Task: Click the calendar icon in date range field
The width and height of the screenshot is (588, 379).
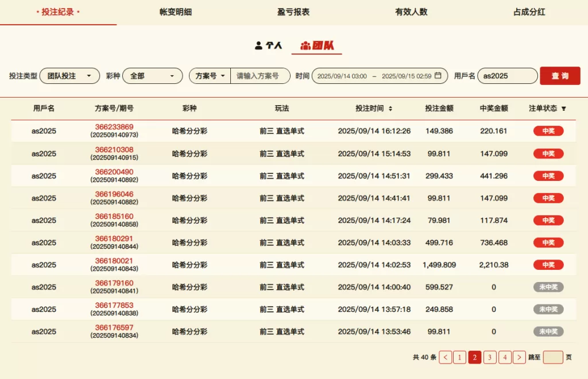Action: tap(438, 76)
